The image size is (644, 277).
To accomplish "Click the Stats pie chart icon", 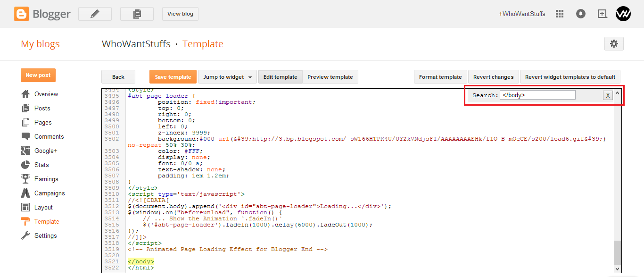I will (25, 165).
